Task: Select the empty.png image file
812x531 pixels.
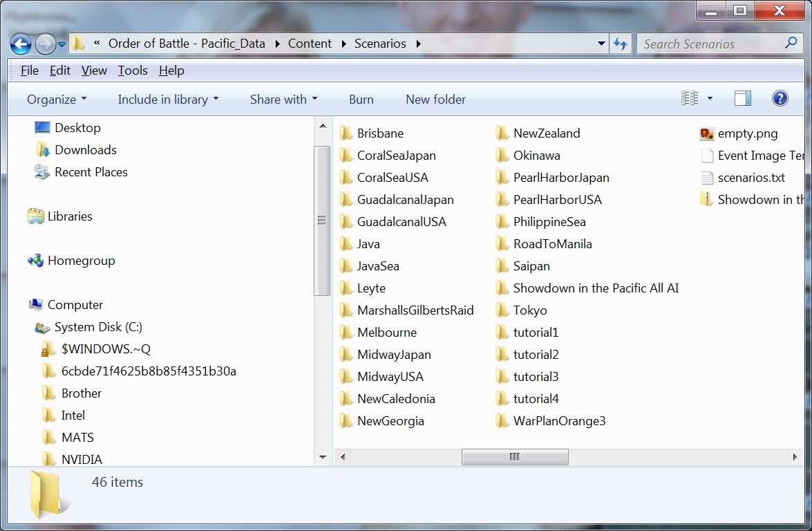Action: pyautogui.click(x=746, y=133)
